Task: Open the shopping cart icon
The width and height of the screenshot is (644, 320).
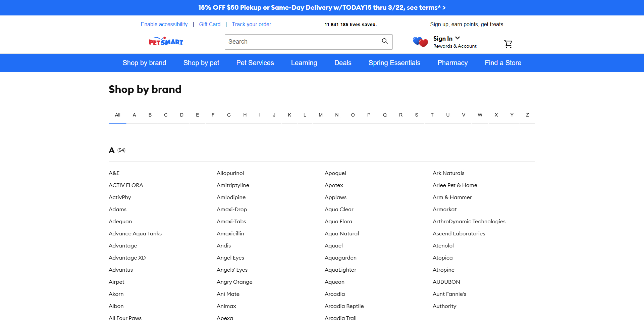Action: [508, 44]
